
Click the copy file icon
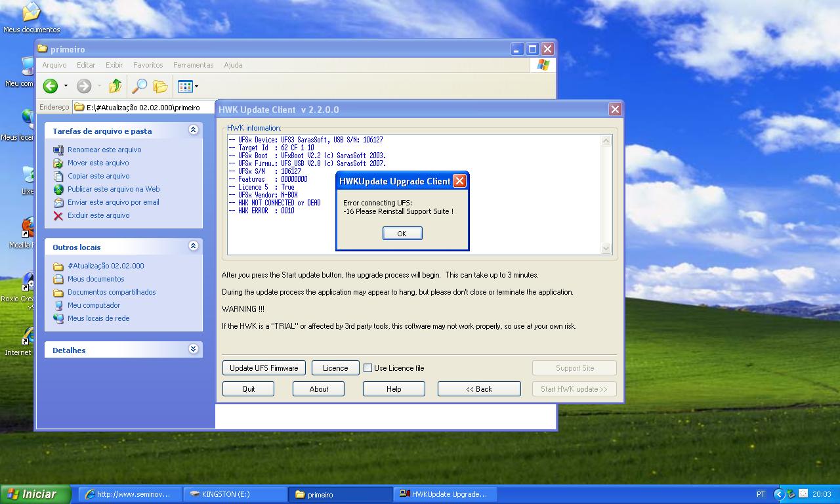coord(58,176)
